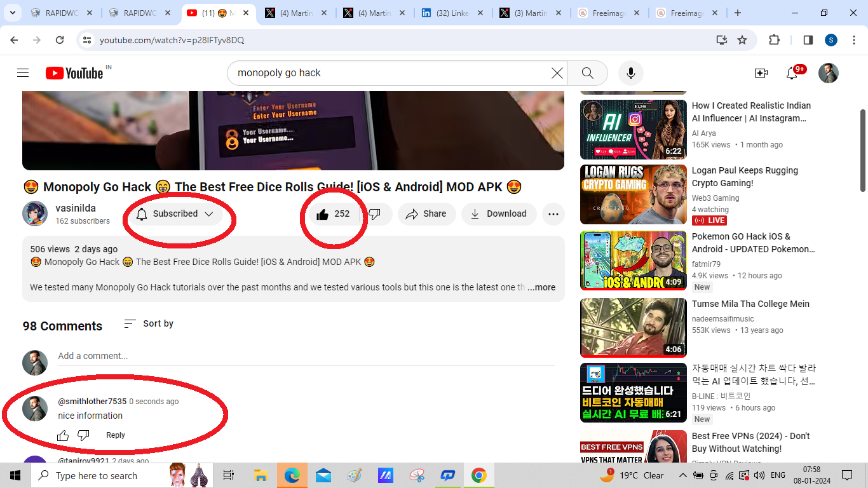The width and height of the screenshot is (868, 488).
Task: Reply to the 'nice information' comment
Action: pyautogui.click(x=116, y=435)
